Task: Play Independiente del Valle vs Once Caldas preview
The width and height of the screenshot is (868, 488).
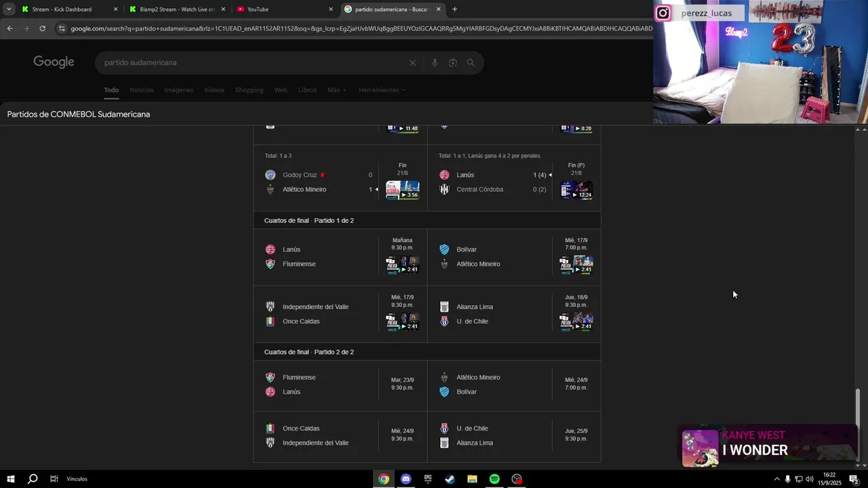Action: [402, 321]
